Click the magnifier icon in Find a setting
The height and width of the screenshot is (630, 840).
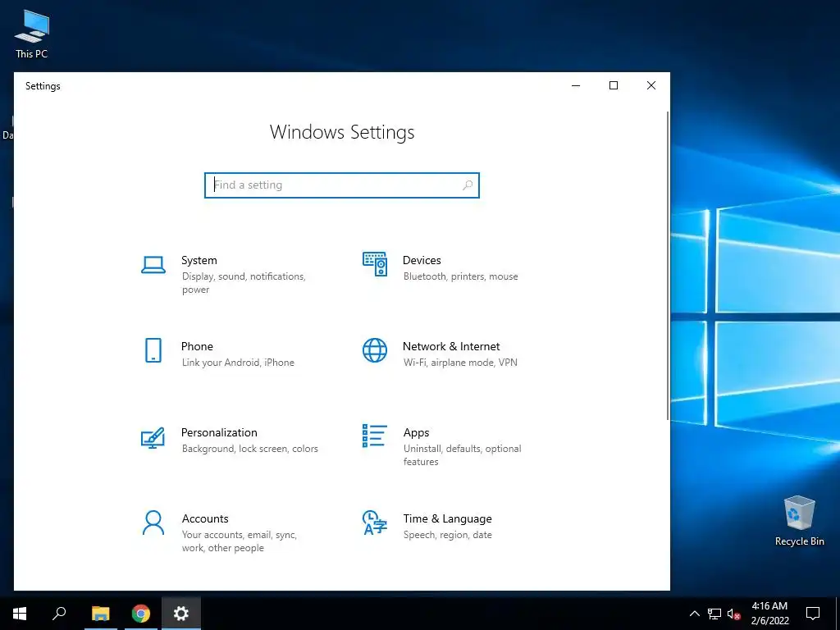pyautogui.click(x=467, y=185)
